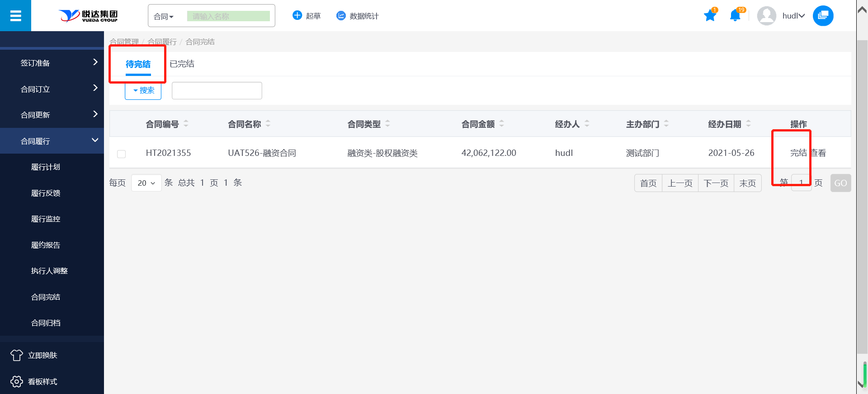Image resolution: width=868 pixels, height=394 pixels.
Task: Select 合同归档 in the sidebar
Action: (x=46, y=323)
